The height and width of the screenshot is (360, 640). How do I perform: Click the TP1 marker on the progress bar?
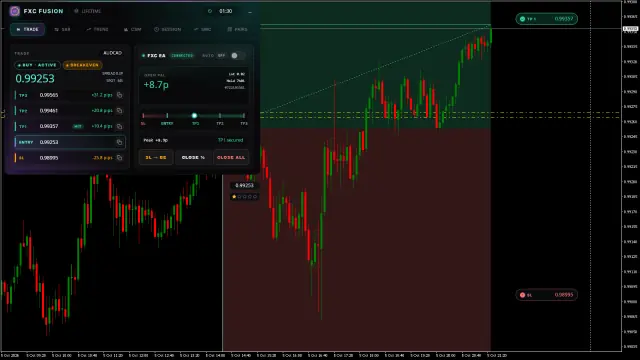point(195,116)
